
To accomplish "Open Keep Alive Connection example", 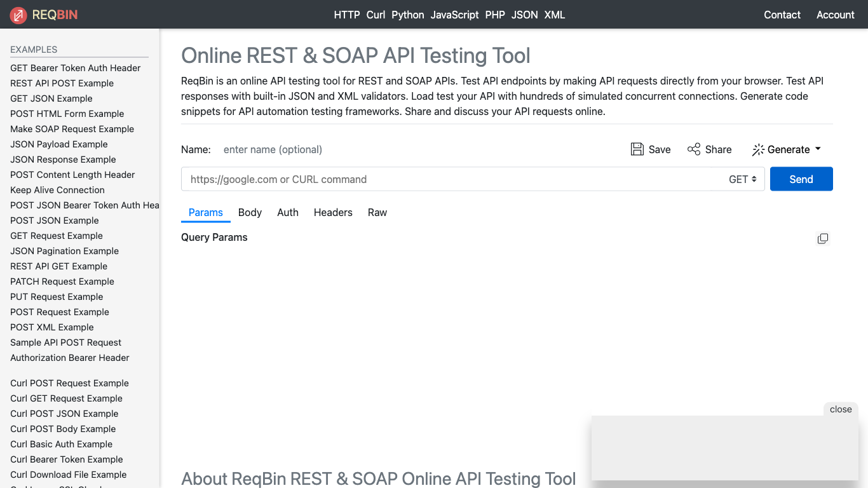I will 57,190.
